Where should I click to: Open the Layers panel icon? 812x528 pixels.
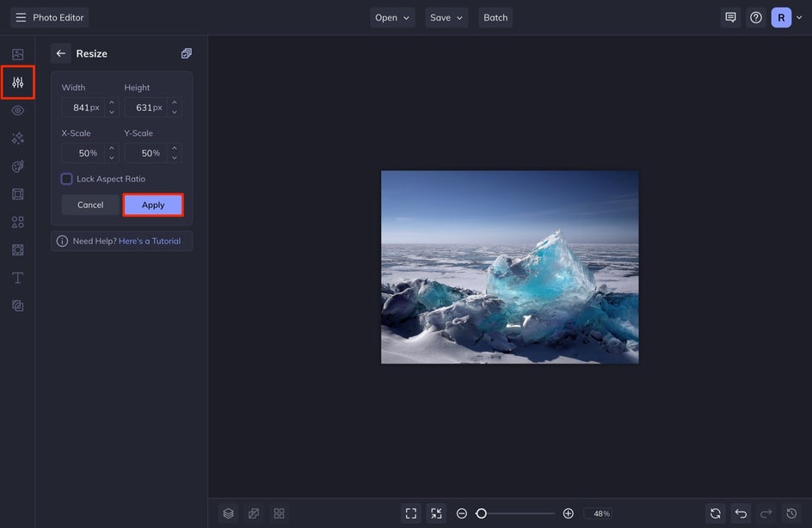pyautogui.click(x=229, y=513)
